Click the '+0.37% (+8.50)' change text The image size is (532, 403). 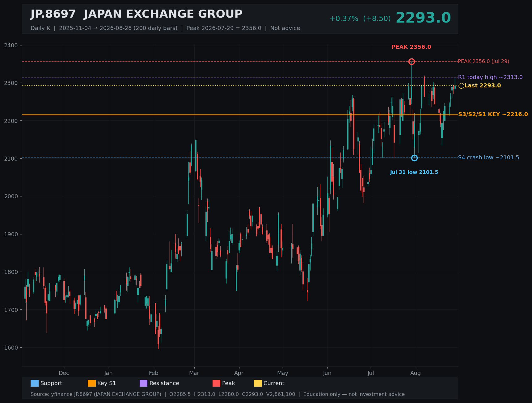tap(360, 19)
